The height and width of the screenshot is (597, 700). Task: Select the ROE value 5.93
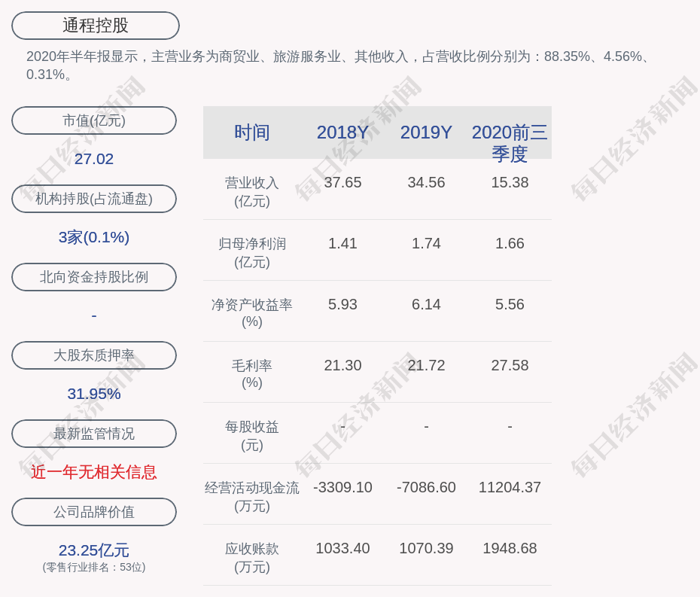point(342,305)
